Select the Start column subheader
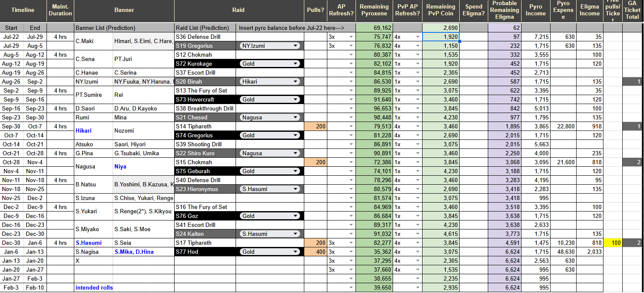644x293 pixels. pyautogui.click(x=12, y=28)
